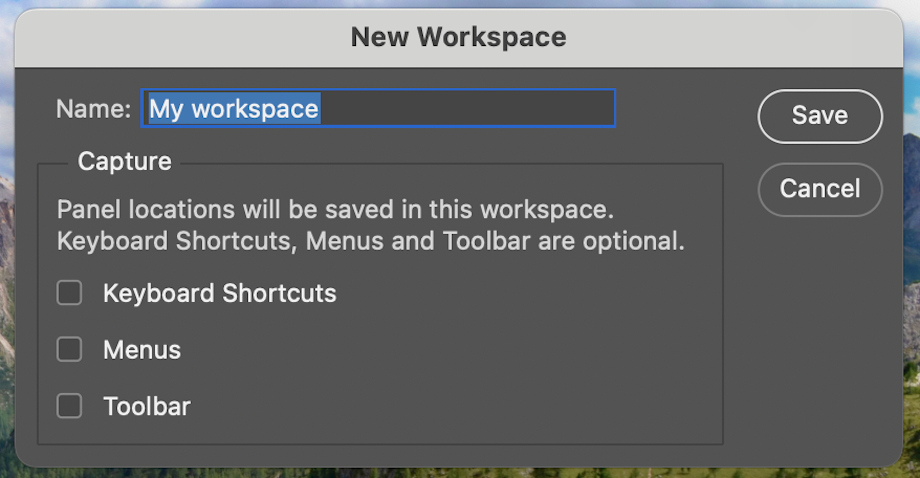This screenshot has height=478, width=920.
Task: Enable the Keyboard Shortcuts checkbox
Action: [x=69, y=293]
